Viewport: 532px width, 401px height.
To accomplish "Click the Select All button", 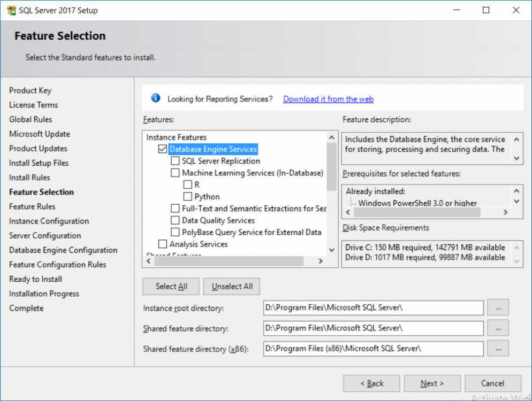I will [171, 287].
